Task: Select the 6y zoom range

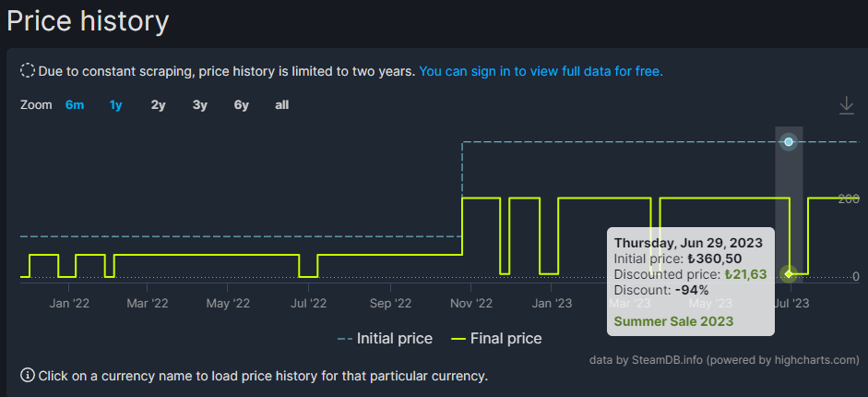Action: click(241, 105)
